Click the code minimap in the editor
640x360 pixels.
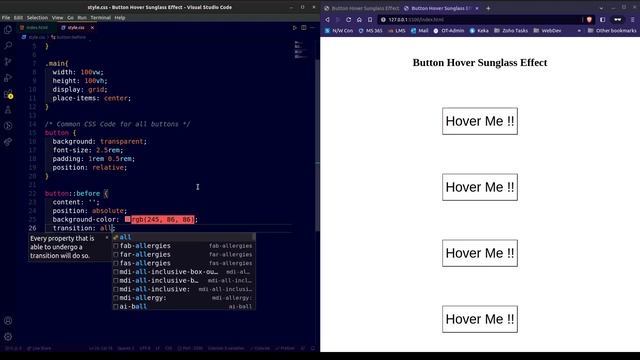(301, 49)
